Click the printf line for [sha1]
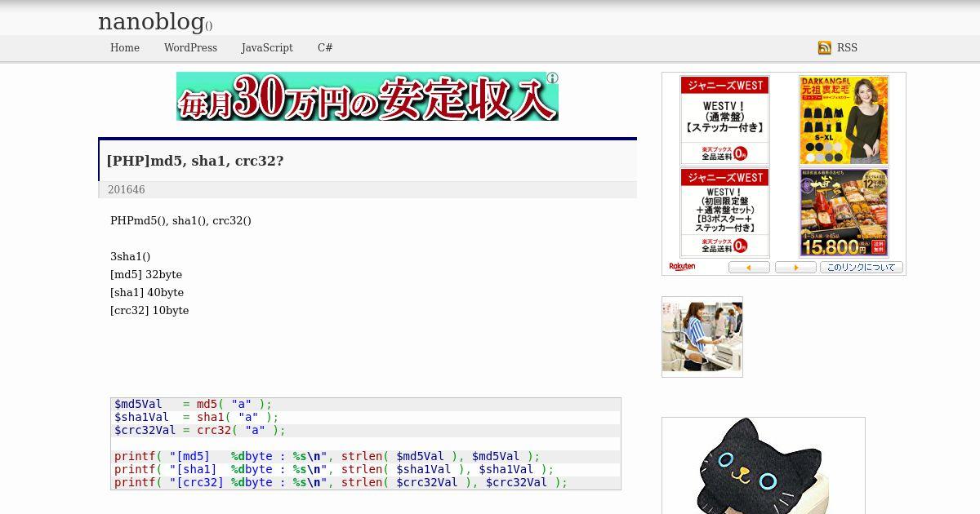 pos(366,470)
